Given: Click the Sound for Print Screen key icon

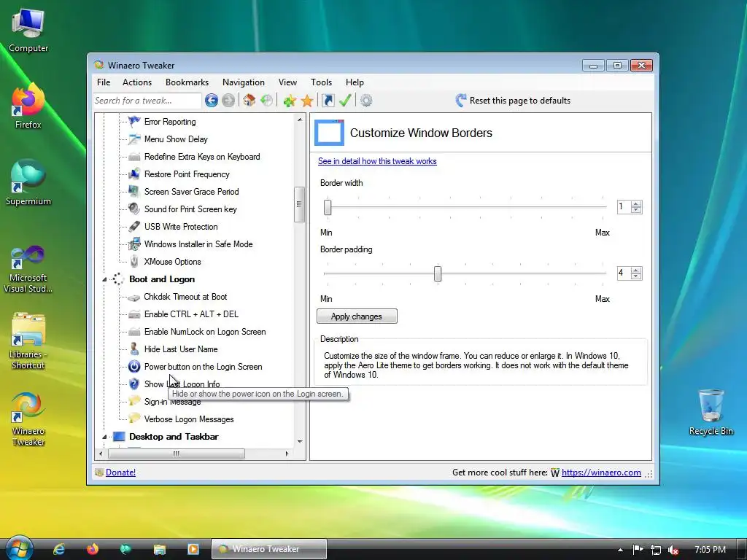Looking at the screenshot, I should (x=134, y=209).
